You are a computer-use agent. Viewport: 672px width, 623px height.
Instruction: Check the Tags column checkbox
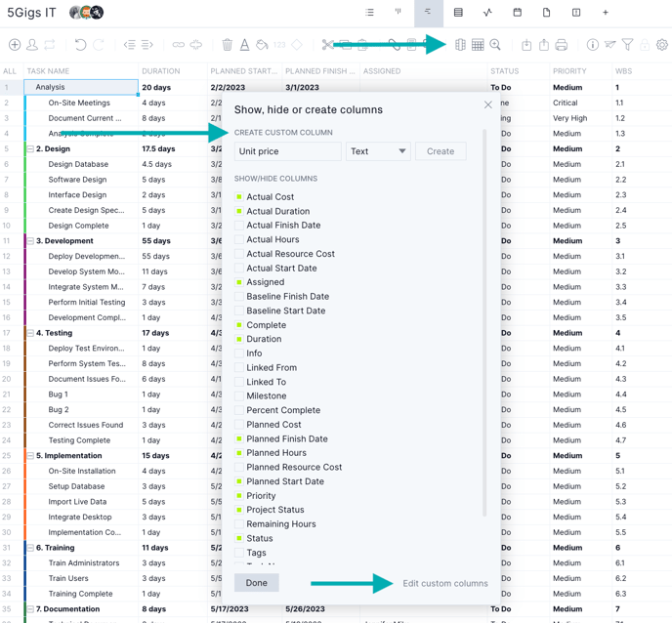pyautogui.click(x=239, y=553)
